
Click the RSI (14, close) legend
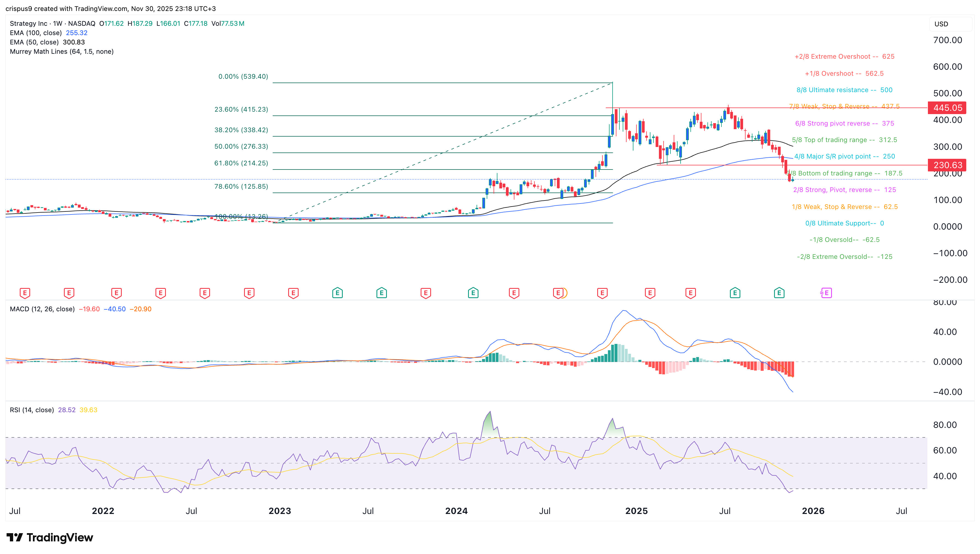click(32, 410)
